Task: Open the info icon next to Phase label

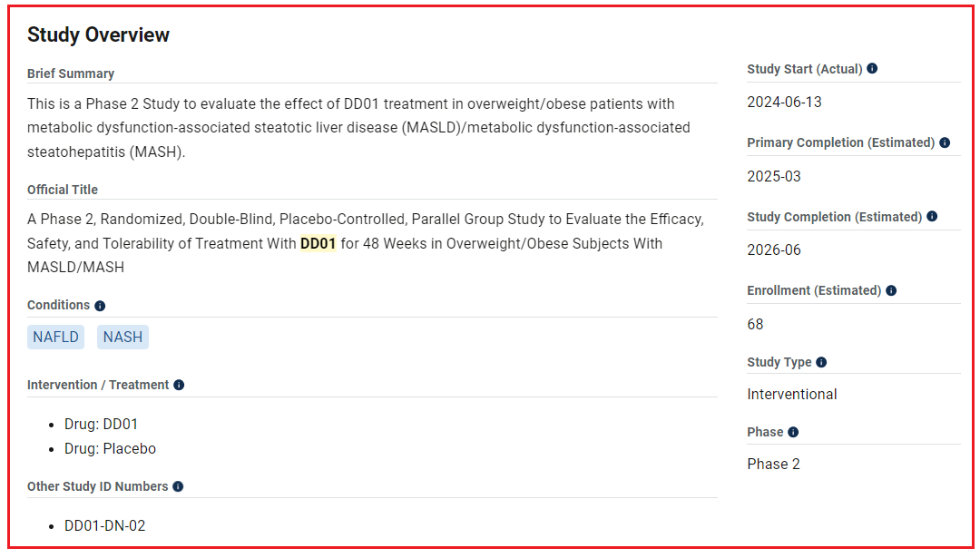Action: 793,432
